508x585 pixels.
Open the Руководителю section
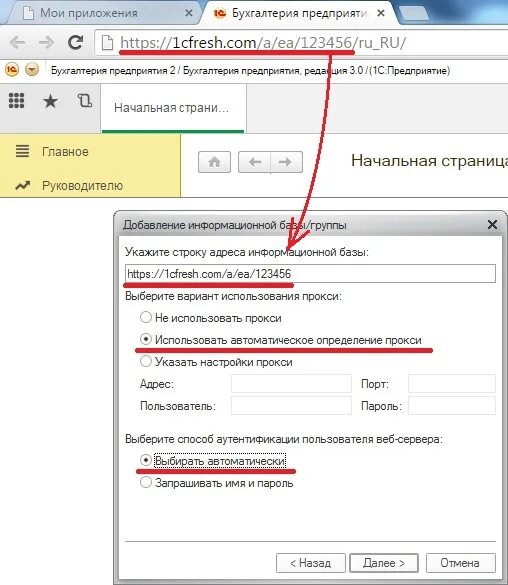click(x=82, y=185)
